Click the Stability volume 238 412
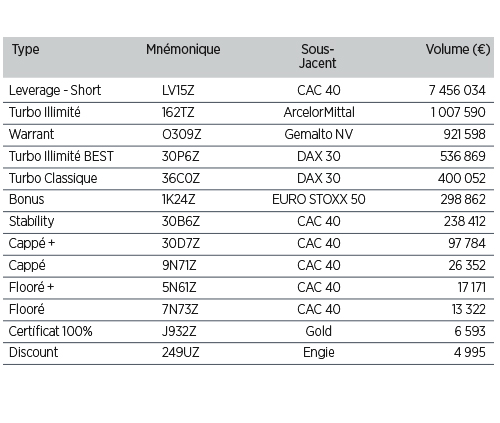 [x=464, y=221]
